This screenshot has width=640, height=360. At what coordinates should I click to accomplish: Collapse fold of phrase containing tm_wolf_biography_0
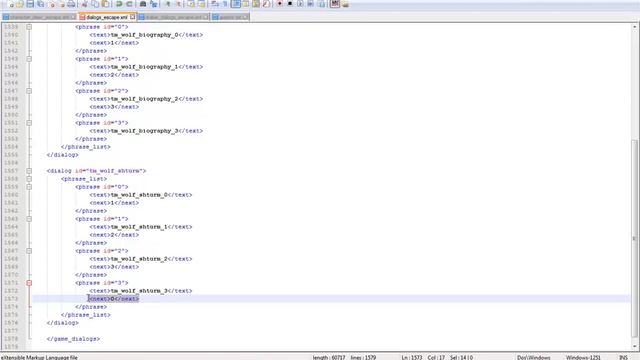tap(29, 27)
